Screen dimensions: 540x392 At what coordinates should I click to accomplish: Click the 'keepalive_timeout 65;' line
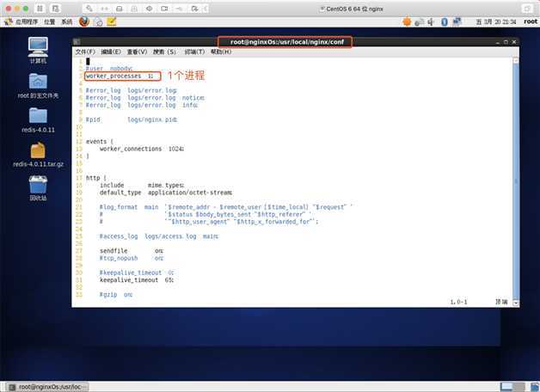pyautogui.click(x=137, y=279)
